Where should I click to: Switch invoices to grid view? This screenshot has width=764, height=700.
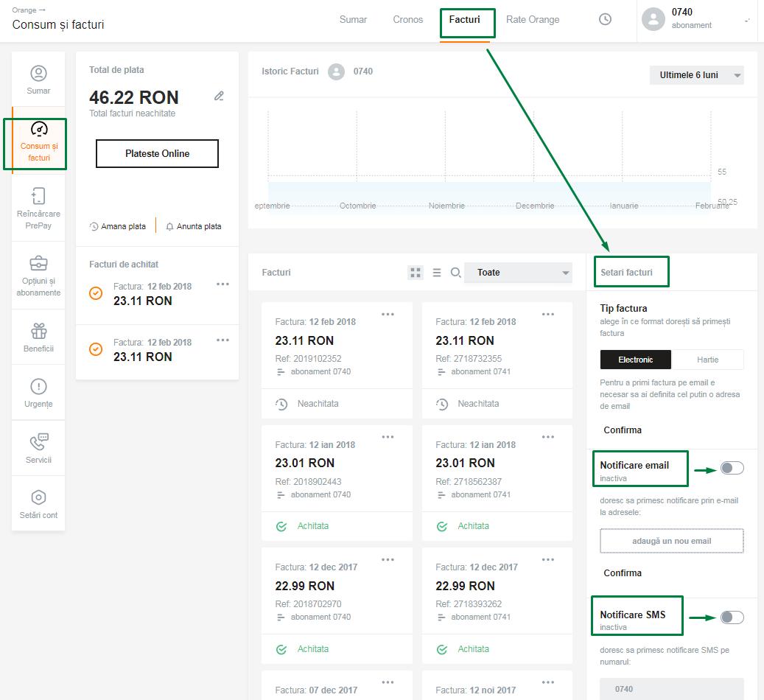[x=416, y=273]
